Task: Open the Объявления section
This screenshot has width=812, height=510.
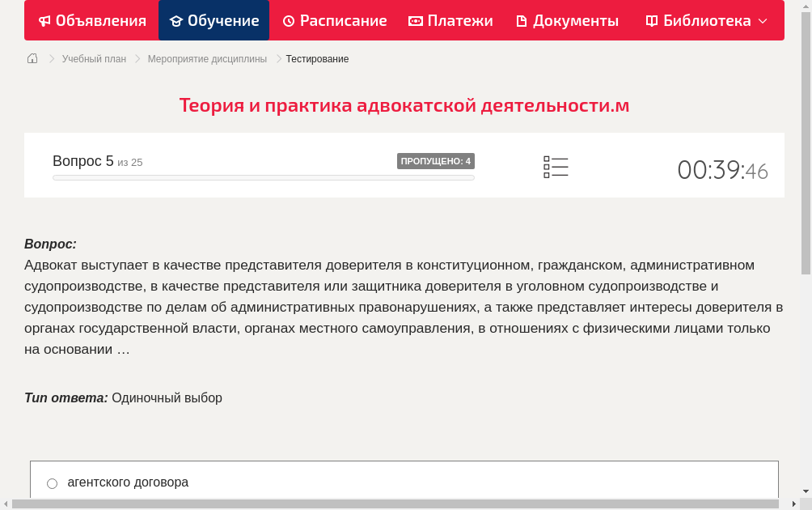Action: pyautogui.click(x=91, y=20)
